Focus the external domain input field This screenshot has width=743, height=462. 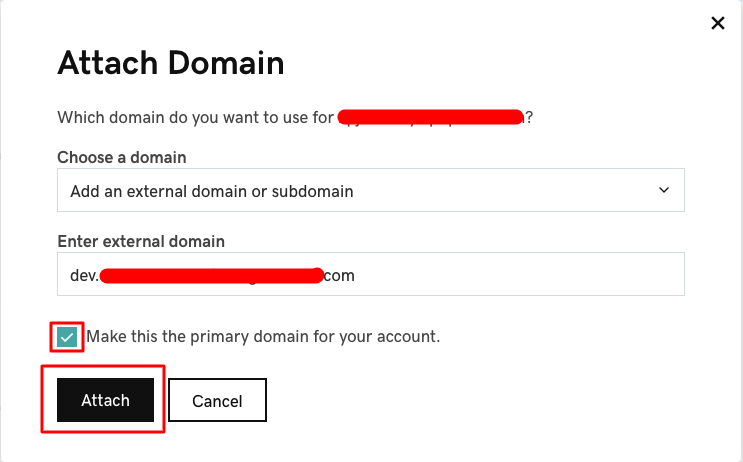[371, 274]
